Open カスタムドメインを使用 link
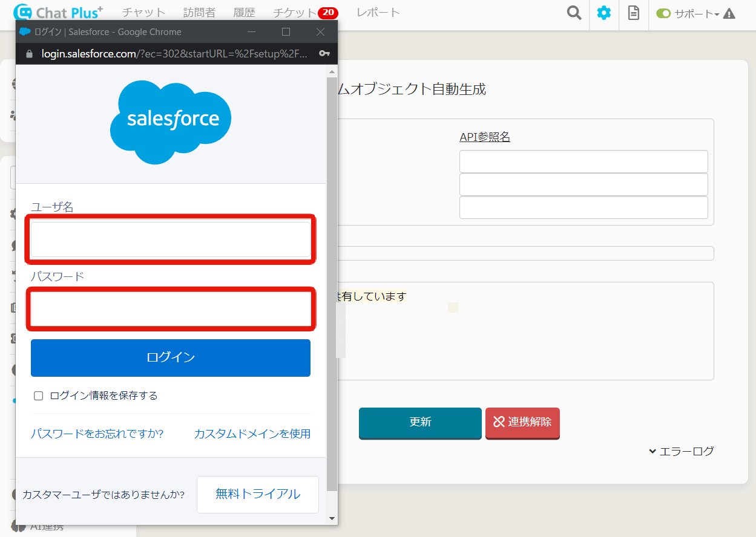The image size is (756, 537). 252,434
